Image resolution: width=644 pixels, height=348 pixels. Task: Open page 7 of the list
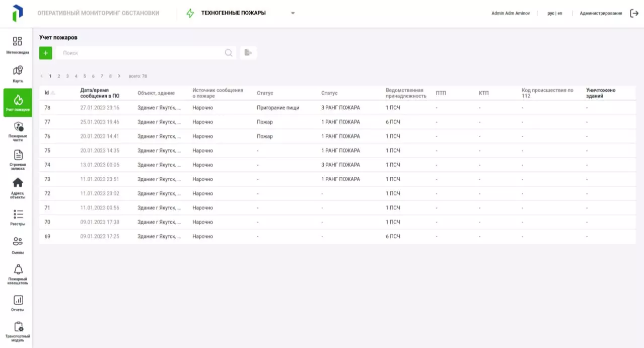(x=102, y=76)
